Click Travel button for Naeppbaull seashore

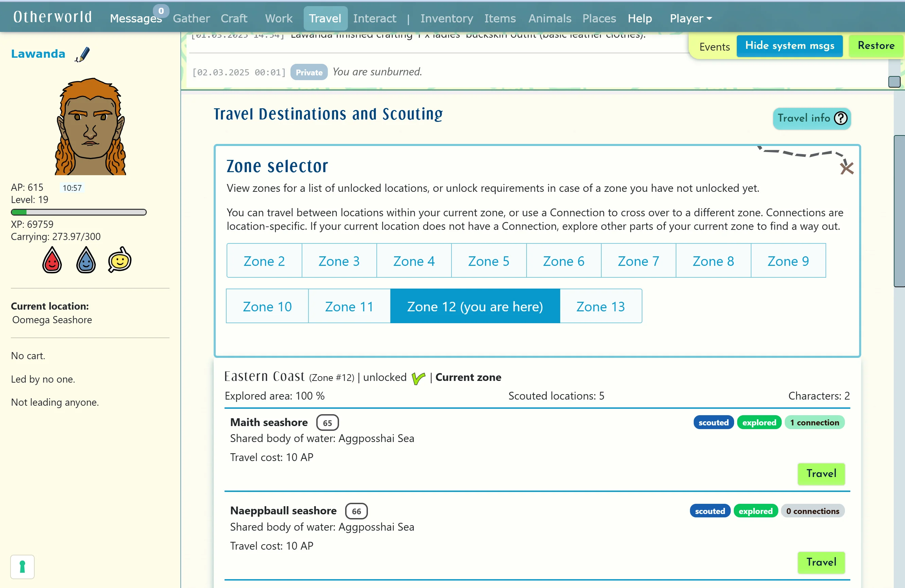coord(821,562)
